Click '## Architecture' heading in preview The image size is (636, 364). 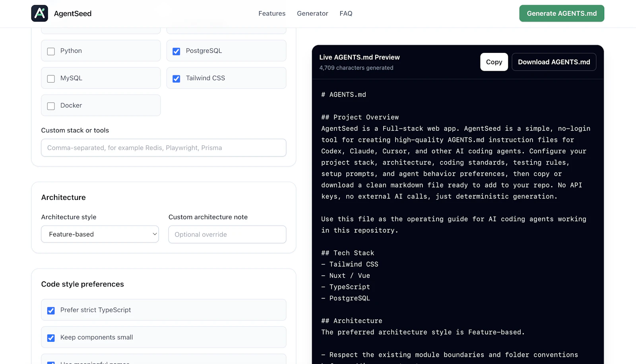coord(352,321)
